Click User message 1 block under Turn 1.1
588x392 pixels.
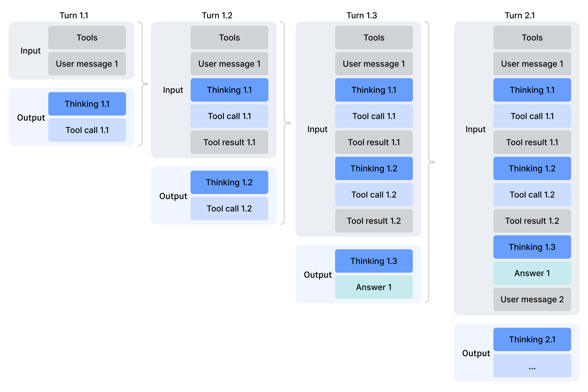pos(87,64)
